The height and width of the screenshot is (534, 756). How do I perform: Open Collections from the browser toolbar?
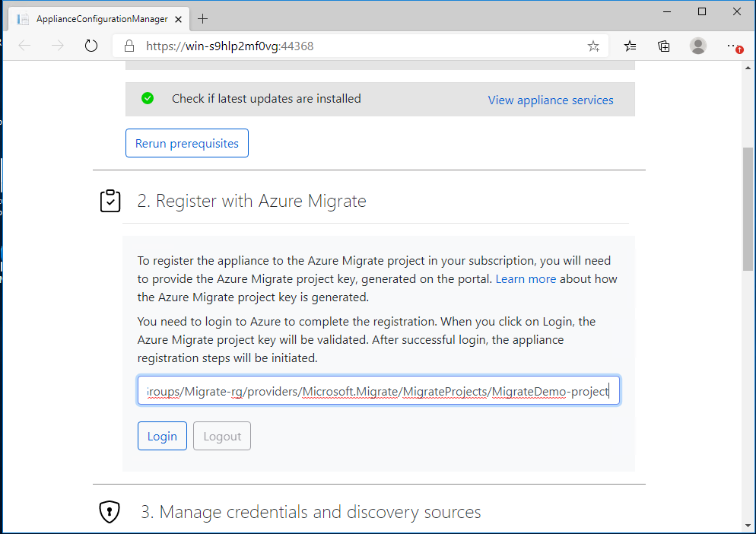663,46
